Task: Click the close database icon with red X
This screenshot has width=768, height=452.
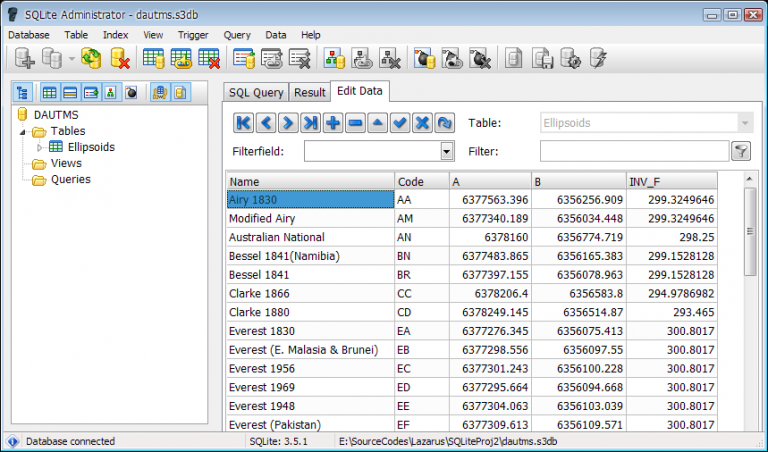Action: pos(119,58)
